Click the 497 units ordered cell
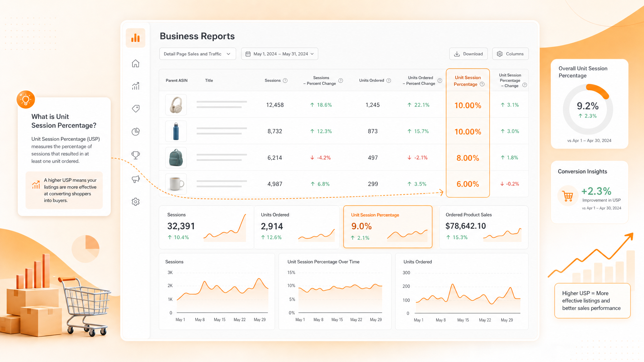Screen dimensions: 644x362 click(x=373, y=158)
